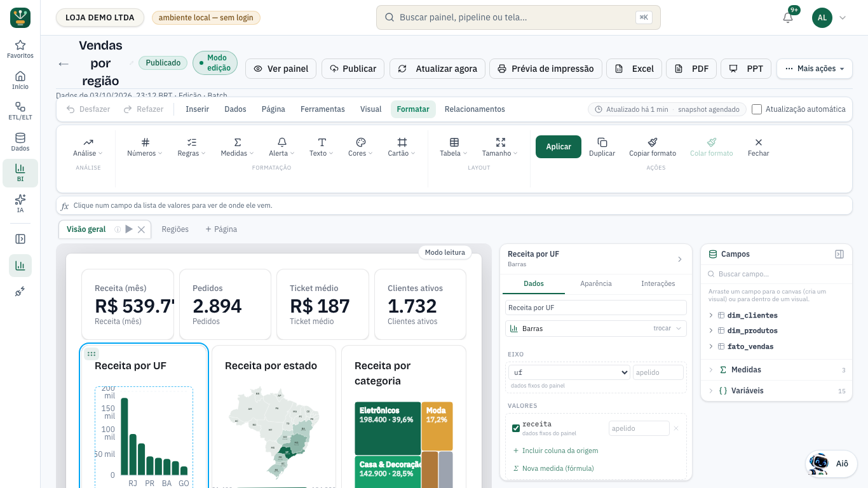Open the Cores palette tool
Viewport: 868px width, 488px height.
[x=360, y=147]
